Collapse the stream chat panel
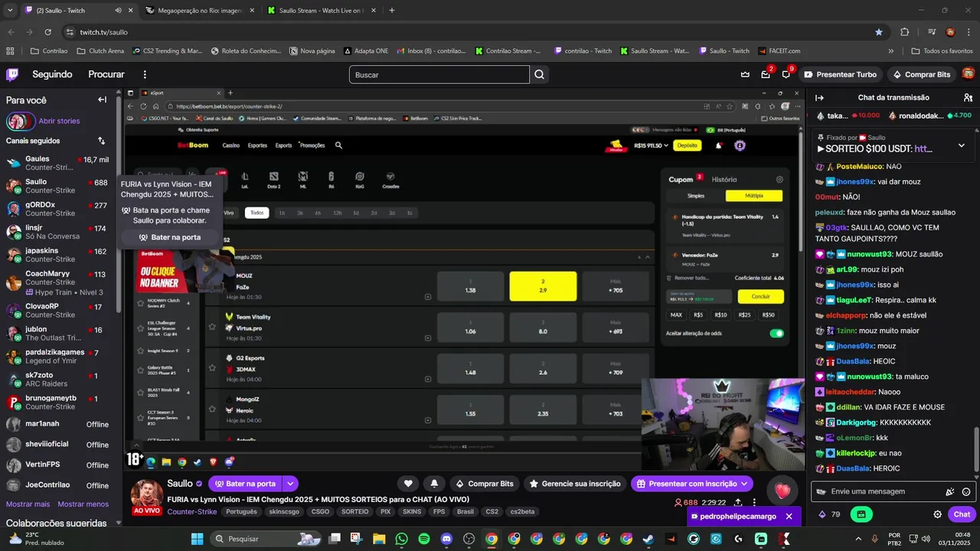This screenshot has width=980, height=551. click(819, 98)
